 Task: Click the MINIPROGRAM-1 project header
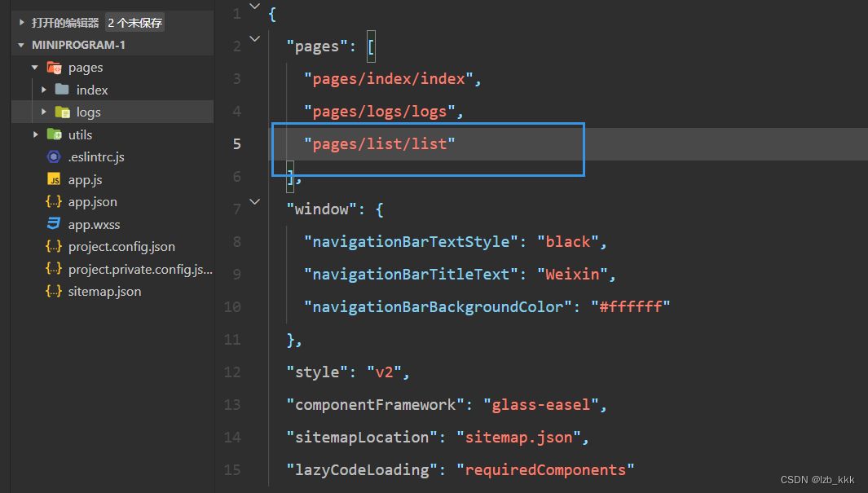[x=78, y=45]
